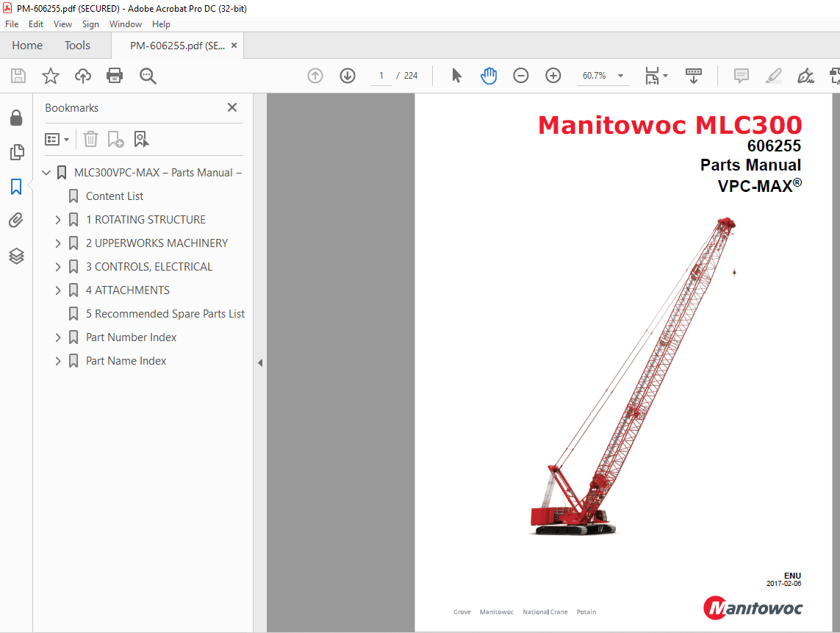The width and height of the screenshot is (840, 633).
Task: Select the highlight text tool
Action: coord(774,76)
